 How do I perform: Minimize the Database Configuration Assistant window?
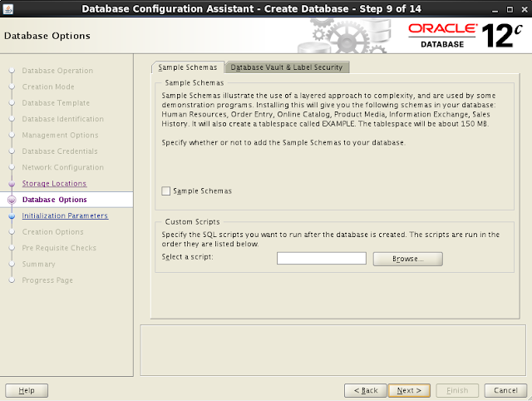click(495, 9)
